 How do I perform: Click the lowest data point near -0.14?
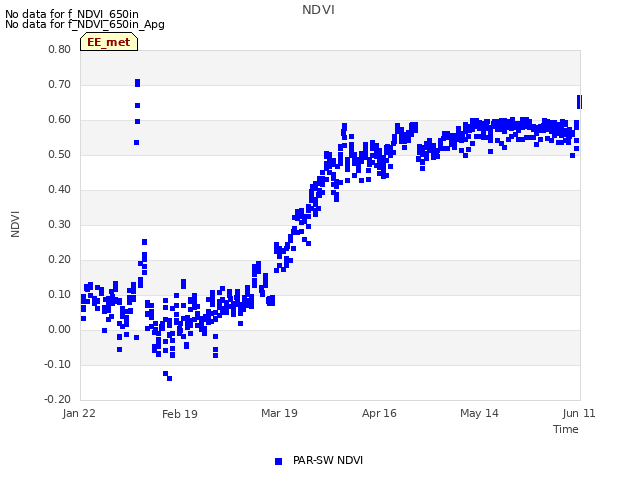pos(169,379)
